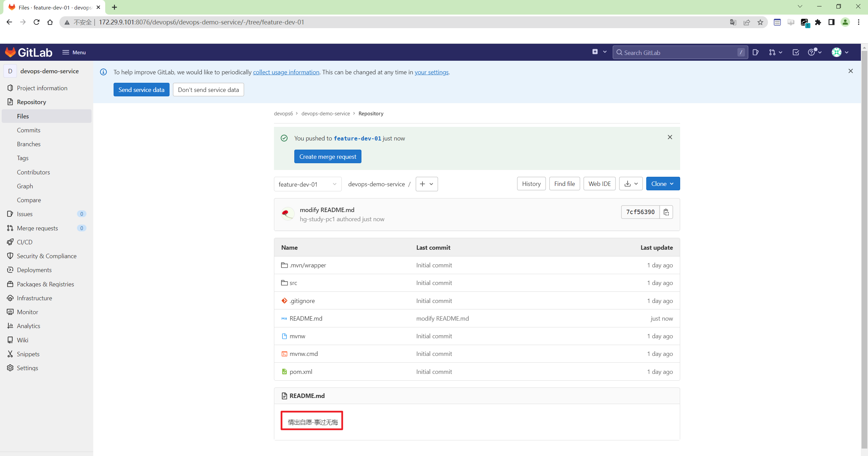Click the Search GitLab field
The height and width of the screenshot is (456, 868).
point(678,53)
